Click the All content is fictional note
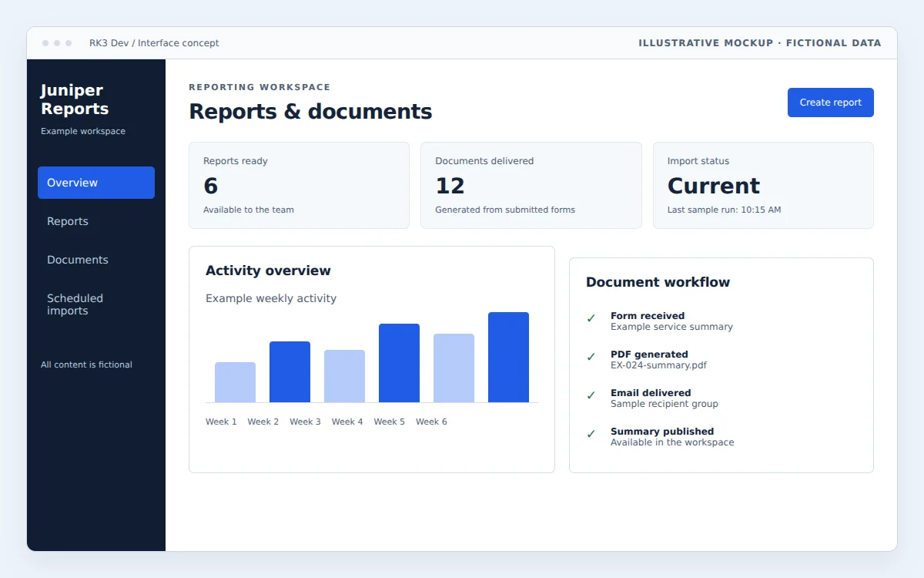This screenshot has height=578, width=924. [86, 365]
